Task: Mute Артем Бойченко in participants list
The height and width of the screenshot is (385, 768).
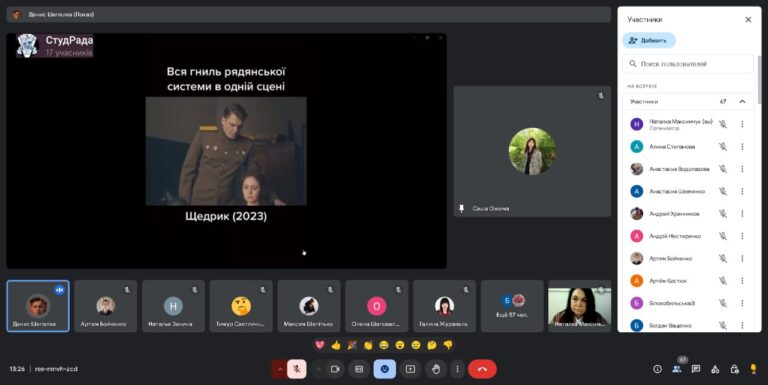Action: (723, 258)
